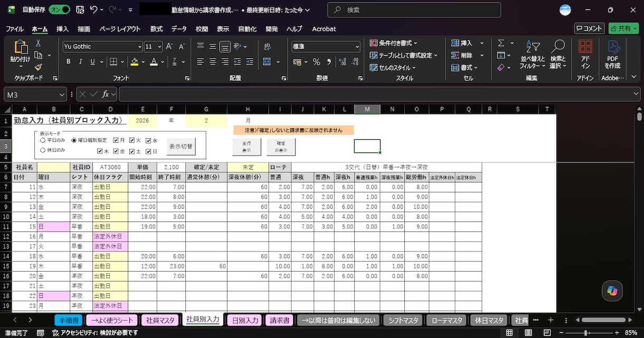644x338 pixels.
Task: Click the Increase Indent icon
Action: (x=250, y=62)
